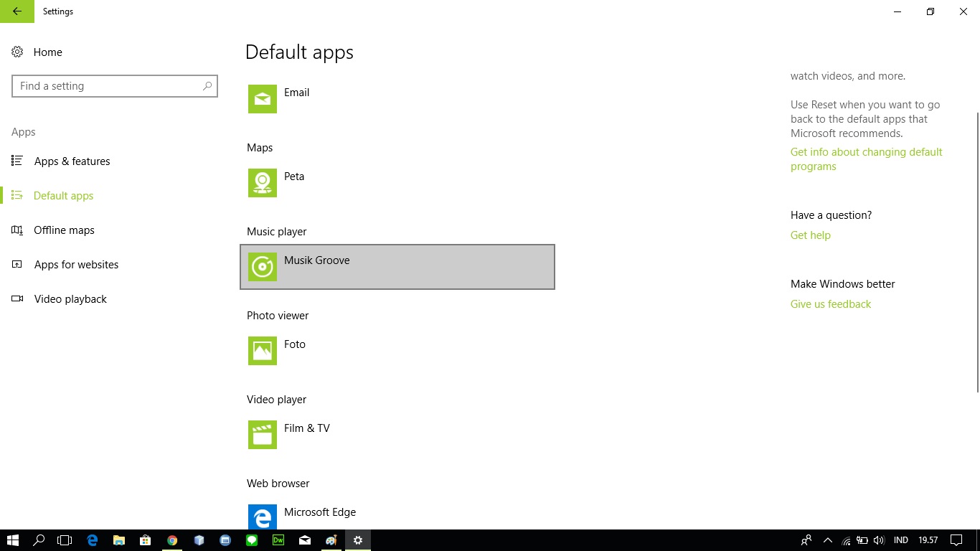The width and height of the screenshot is (980, 551).
Task: Select Default apps in the sidebar
Action: [x=115, y=196]
